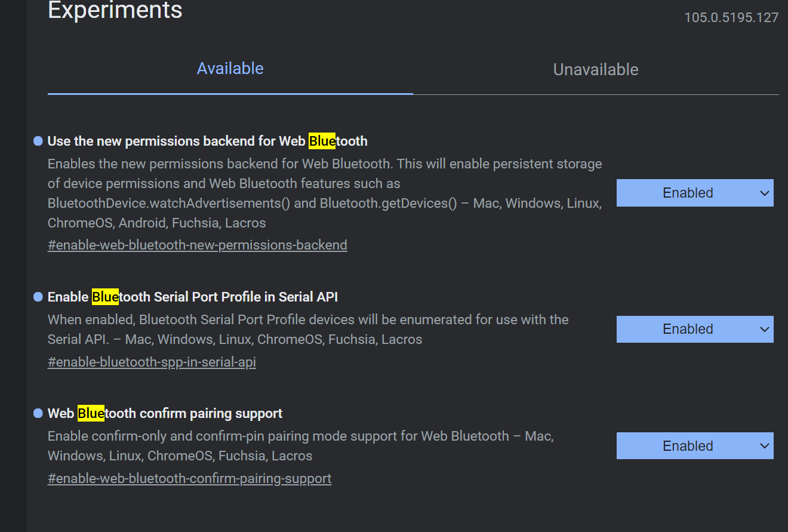This screenshot has width=788, height=532.
Task: Select the Available tab
Action: pos(230,68)
